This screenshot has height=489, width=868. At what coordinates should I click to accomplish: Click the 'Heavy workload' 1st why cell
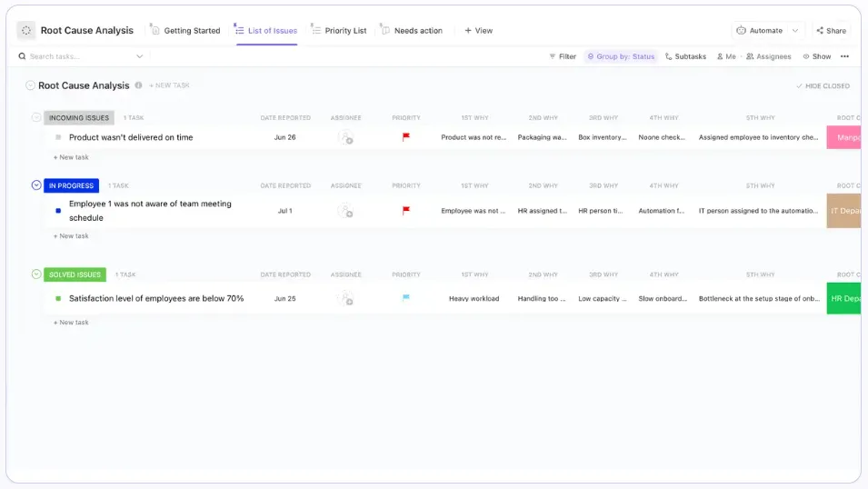474,298
